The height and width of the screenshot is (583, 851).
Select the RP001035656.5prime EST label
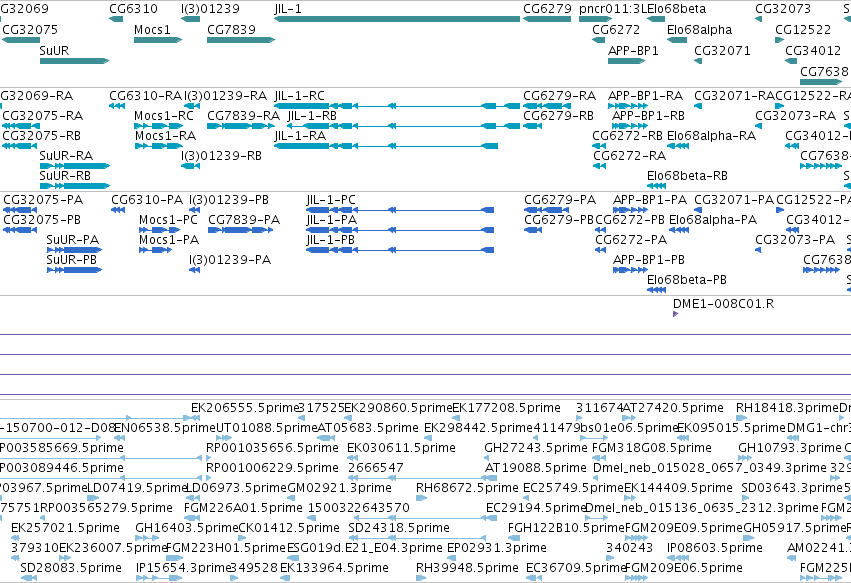pos(272,448)
